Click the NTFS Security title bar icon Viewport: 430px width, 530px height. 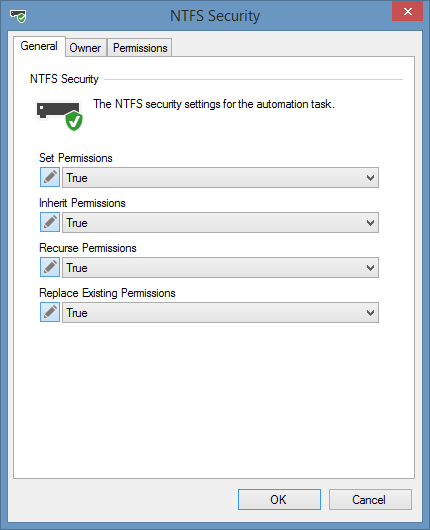(18, 16)
